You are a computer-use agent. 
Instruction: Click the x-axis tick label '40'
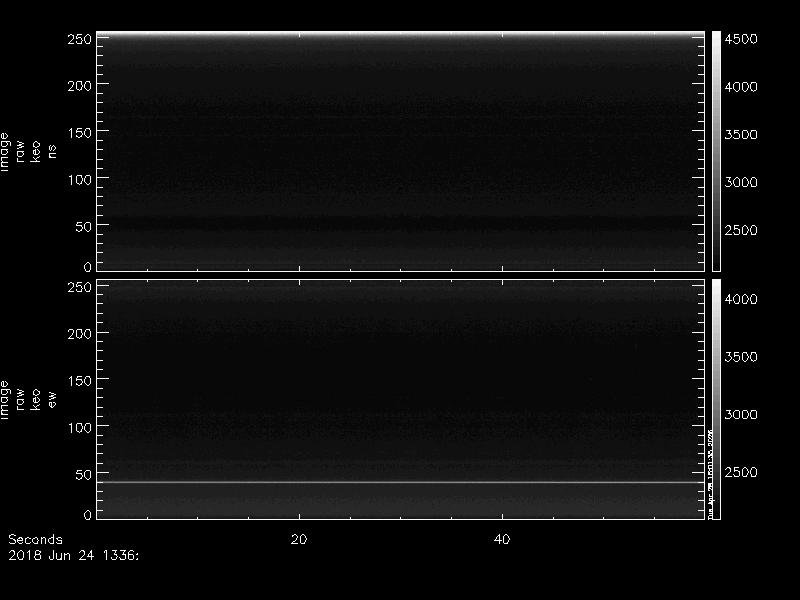click(502, 539)
